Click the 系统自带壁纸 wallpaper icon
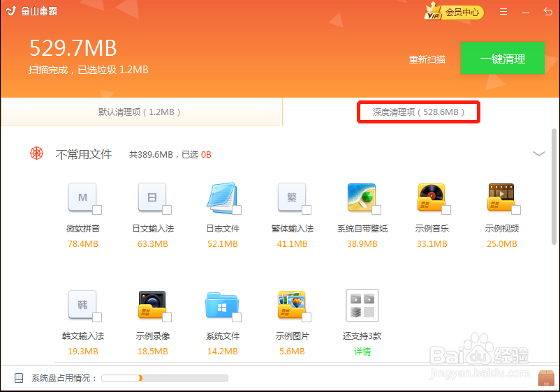The width and height of the screenshot is (560, 392). 362,197
